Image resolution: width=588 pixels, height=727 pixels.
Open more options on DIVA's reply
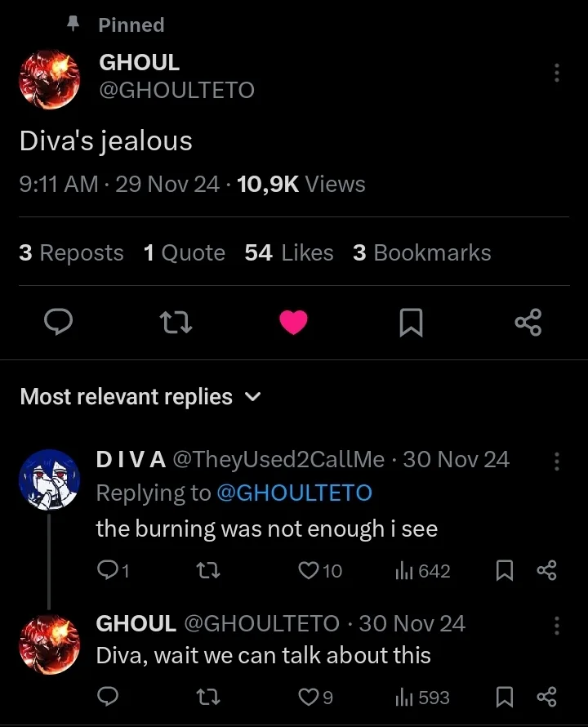pyautogui.click(x=556, y=462)
